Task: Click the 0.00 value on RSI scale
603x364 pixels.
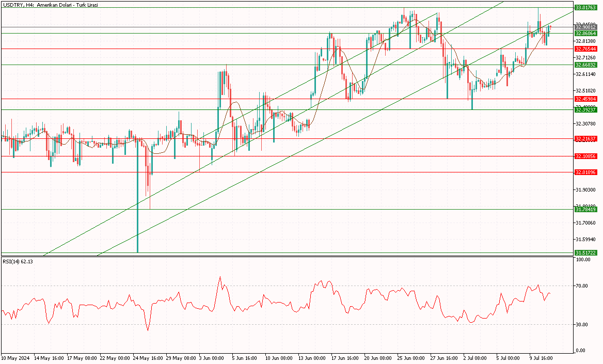Action: pyautogui.click(x=581, y=351)
